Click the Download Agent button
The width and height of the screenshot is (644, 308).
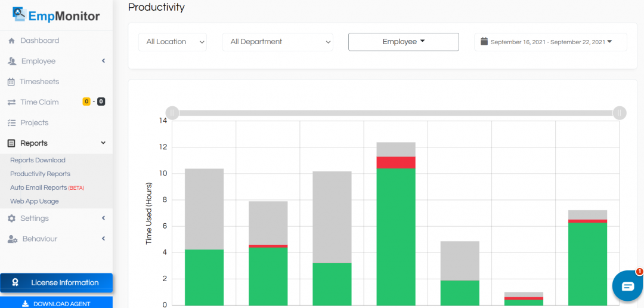click(x=56, y=303)
